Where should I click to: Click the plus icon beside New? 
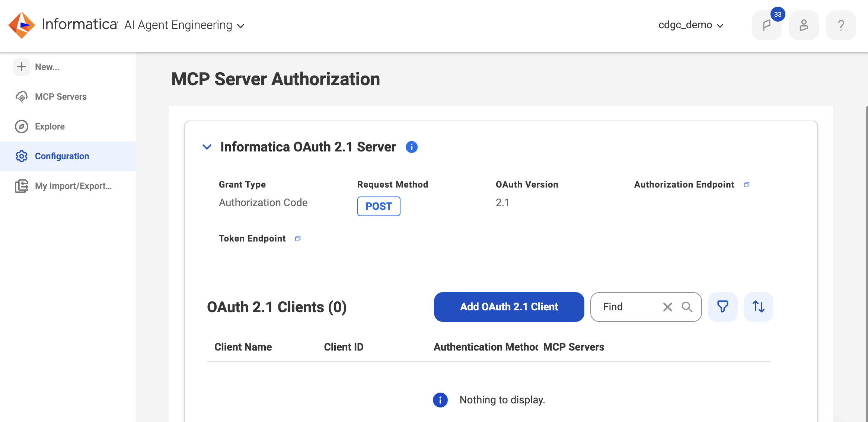click(22, 67)
